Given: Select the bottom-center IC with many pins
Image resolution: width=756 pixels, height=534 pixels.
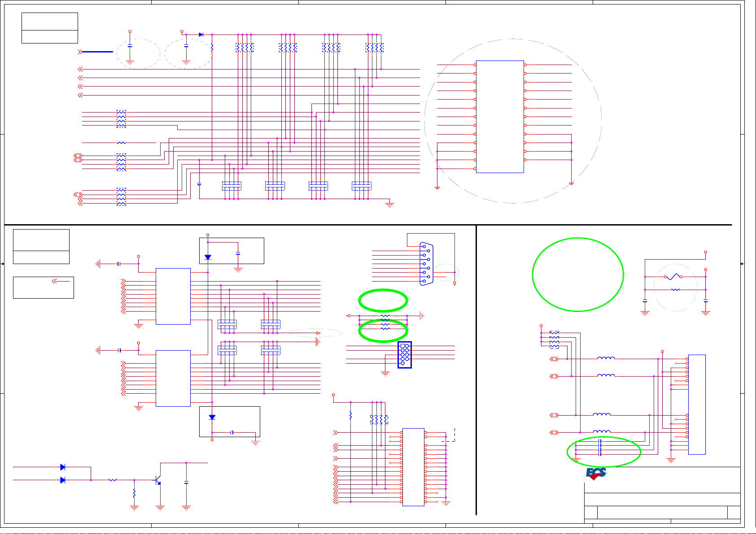Looking at the screenshot, I should click(x=413, y=467).
